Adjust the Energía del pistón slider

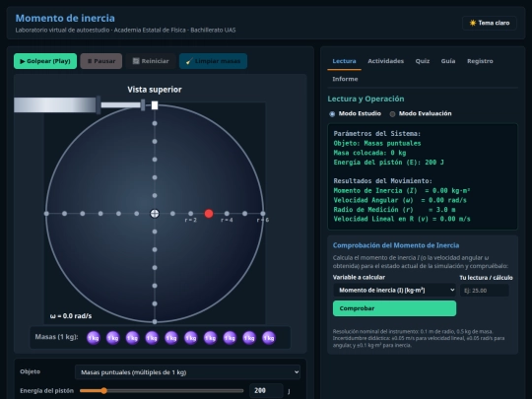[x=162, y=391]
